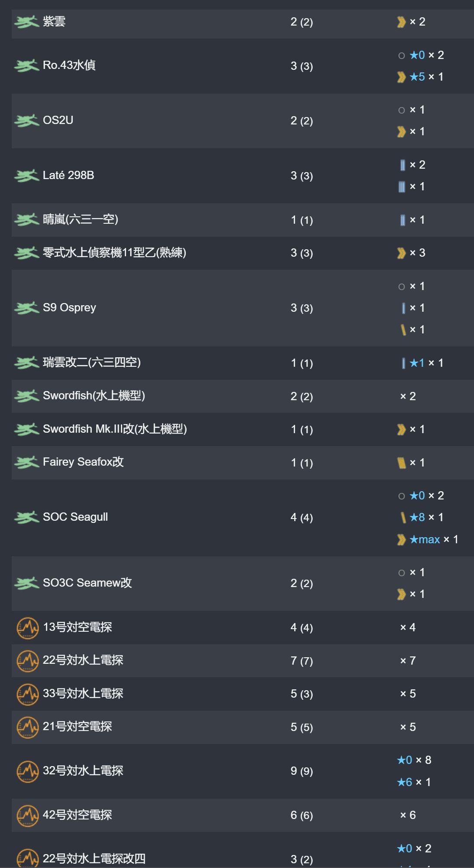Screen dimensions: 474x868
Task: Click the seaplane icon for Laté 298B
Action: point(26,176)
